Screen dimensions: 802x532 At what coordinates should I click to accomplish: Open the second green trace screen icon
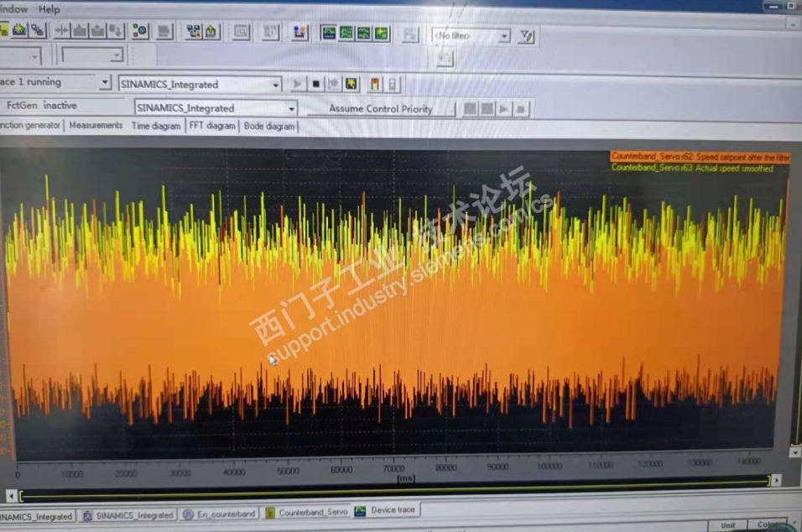(x=346, y=34)
